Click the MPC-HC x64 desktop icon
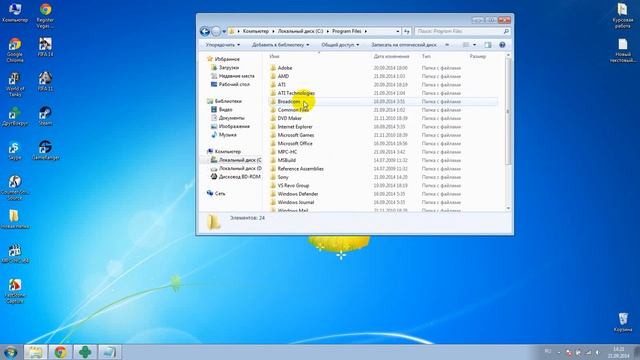This screenshot has height=360, width=640. click(x=15, y=254)
